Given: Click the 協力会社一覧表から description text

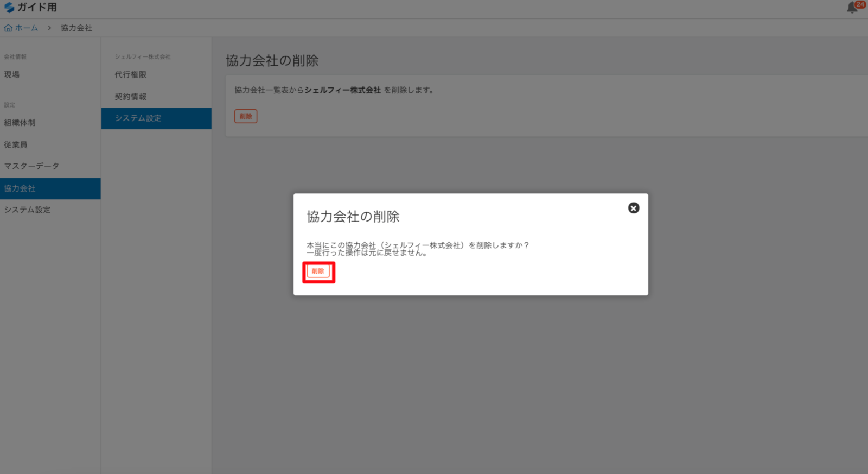Looking at the screenshot, I should [x=334, y=90].
